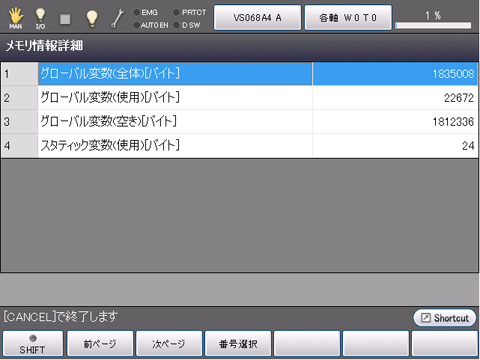Image resolution: width=480 pixels, height=360 pixels.
Task: Select row 2 グローバル変数(使用)
Action: 239,98
